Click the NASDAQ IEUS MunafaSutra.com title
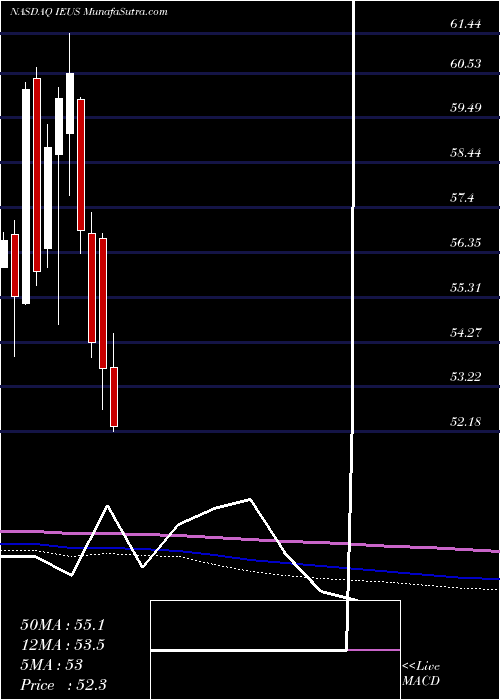Viewport: 500px width, 700px height. click(x=89, y=12)
